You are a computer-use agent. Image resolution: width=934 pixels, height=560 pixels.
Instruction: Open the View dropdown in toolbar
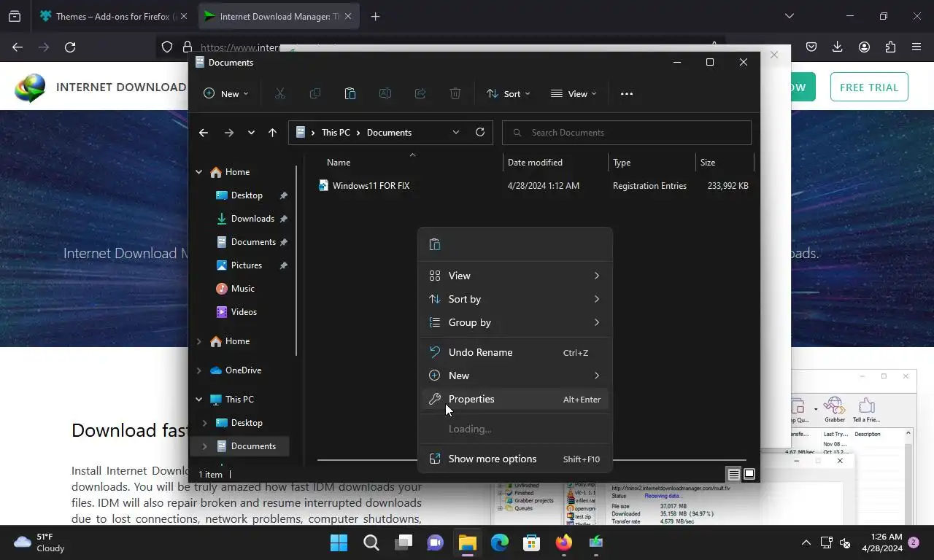click(574, 93)
